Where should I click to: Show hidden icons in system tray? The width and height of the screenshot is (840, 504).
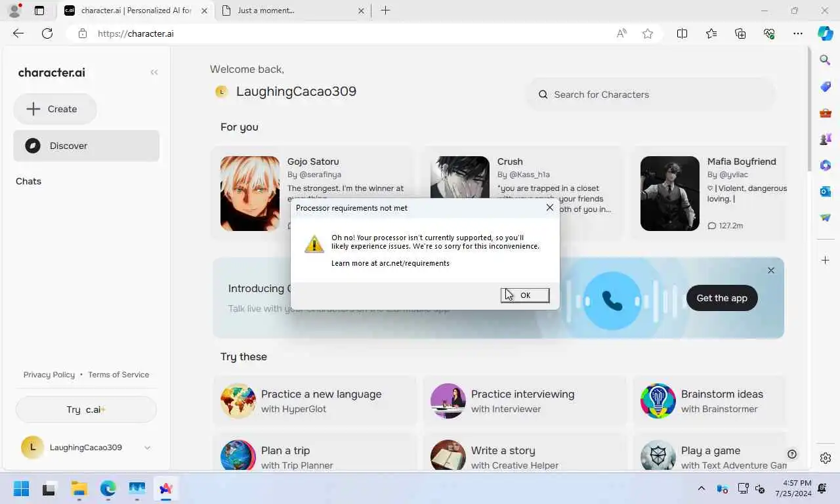[702, 489]
